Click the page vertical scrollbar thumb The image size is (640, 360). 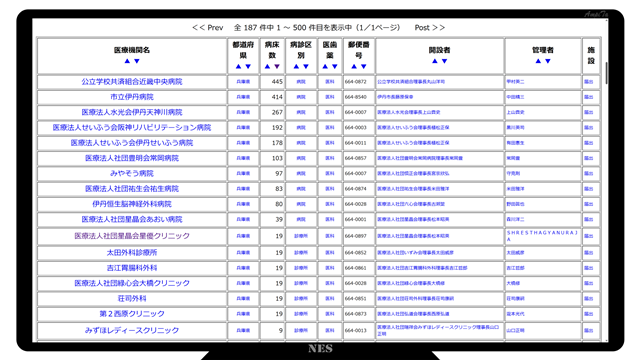coord(607,73)
